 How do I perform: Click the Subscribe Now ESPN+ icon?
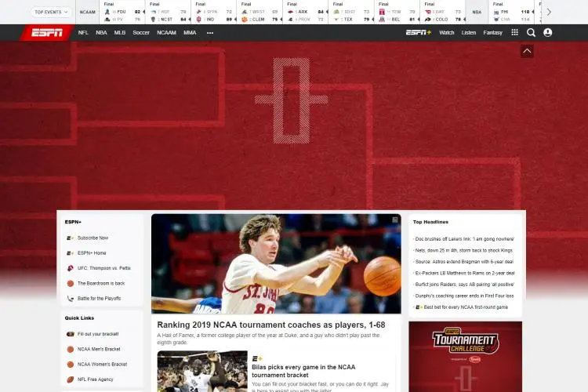[x=70, y=238]
